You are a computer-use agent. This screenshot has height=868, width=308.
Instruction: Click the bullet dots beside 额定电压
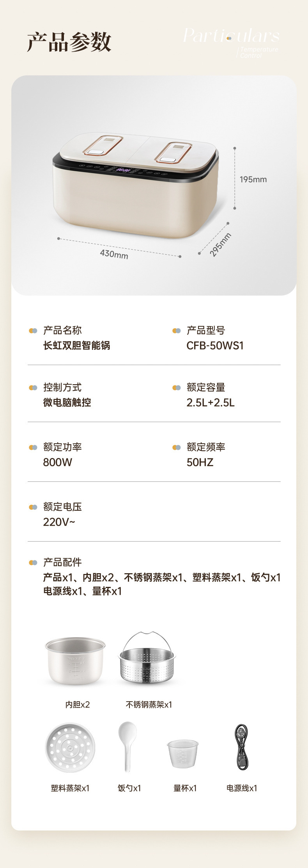point(33,507)
